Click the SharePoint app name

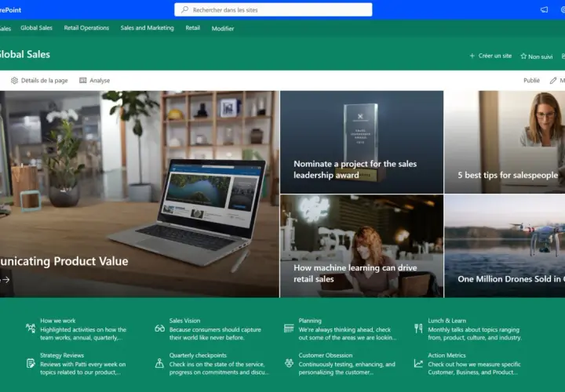click(10, 10)
